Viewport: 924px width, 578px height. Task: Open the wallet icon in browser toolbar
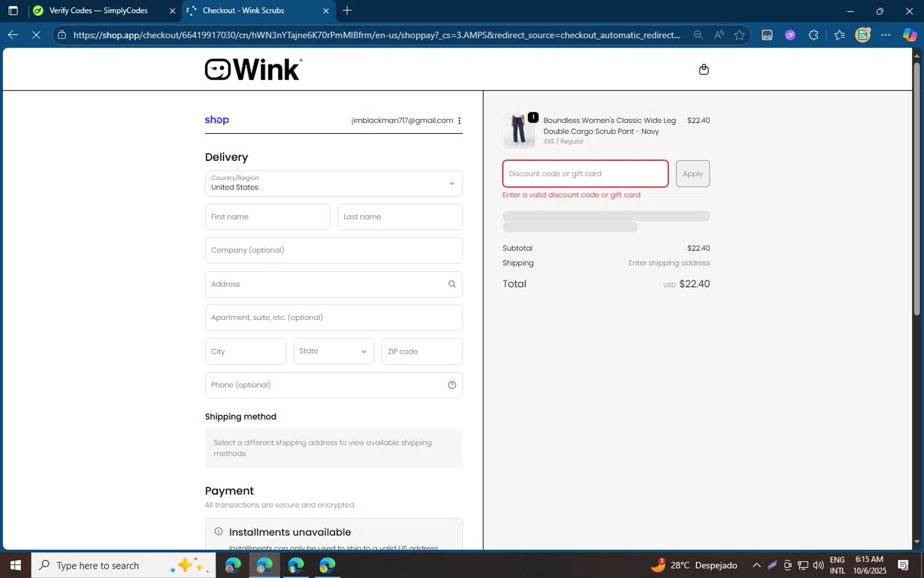tap(767, 35)
